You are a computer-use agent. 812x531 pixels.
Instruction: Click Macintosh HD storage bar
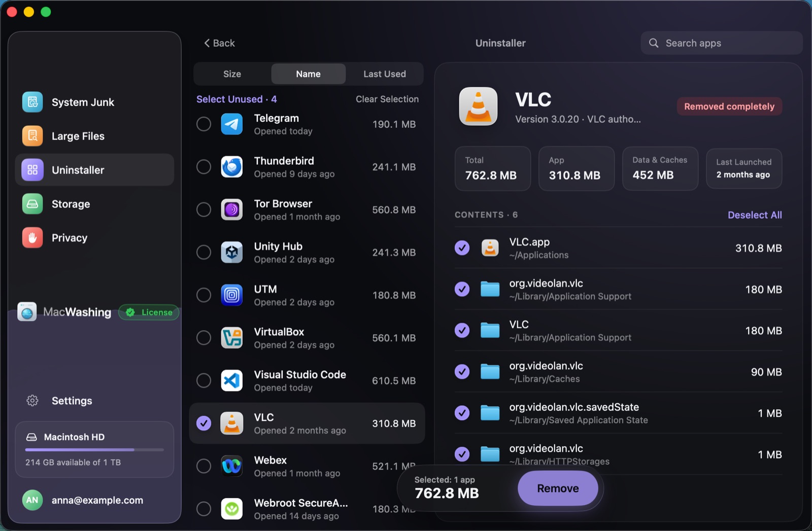click(x=94, y=449)
